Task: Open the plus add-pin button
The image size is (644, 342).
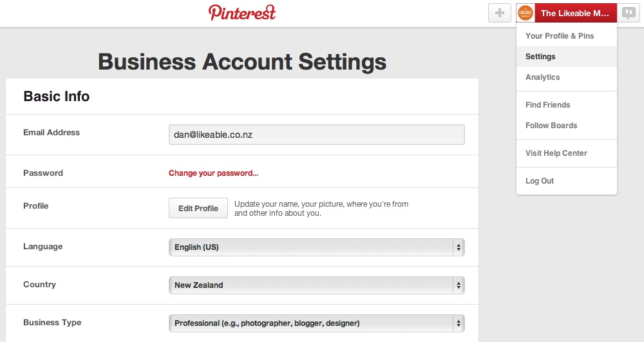Action: 500,13
